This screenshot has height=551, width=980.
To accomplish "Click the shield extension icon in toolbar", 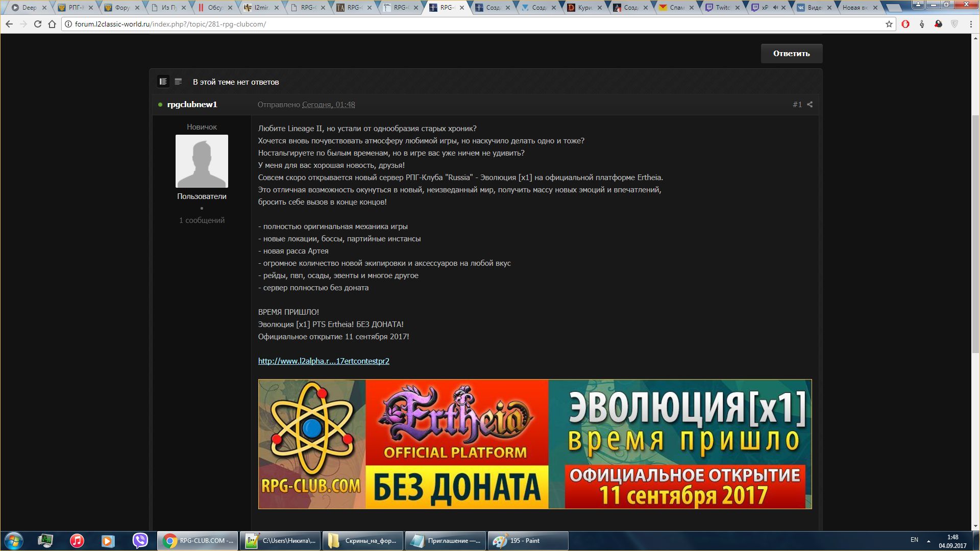I will coord(954,24).
